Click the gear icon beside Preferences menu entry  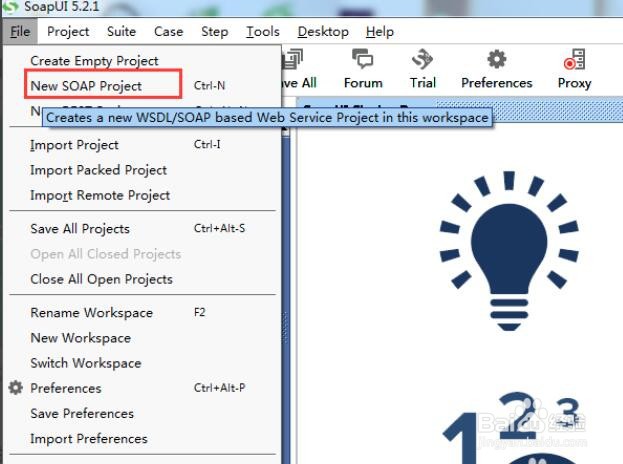click(x=15, y=388)
